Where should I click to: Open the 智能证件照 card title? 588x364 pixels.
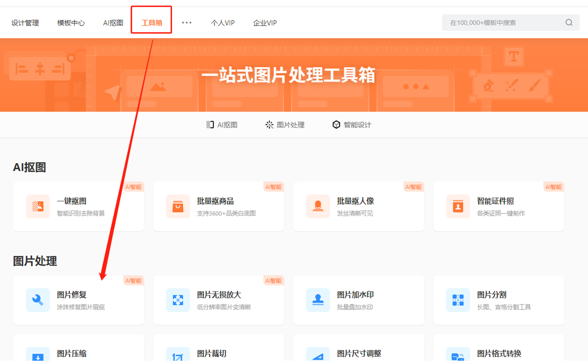click(x=495, y=201)
